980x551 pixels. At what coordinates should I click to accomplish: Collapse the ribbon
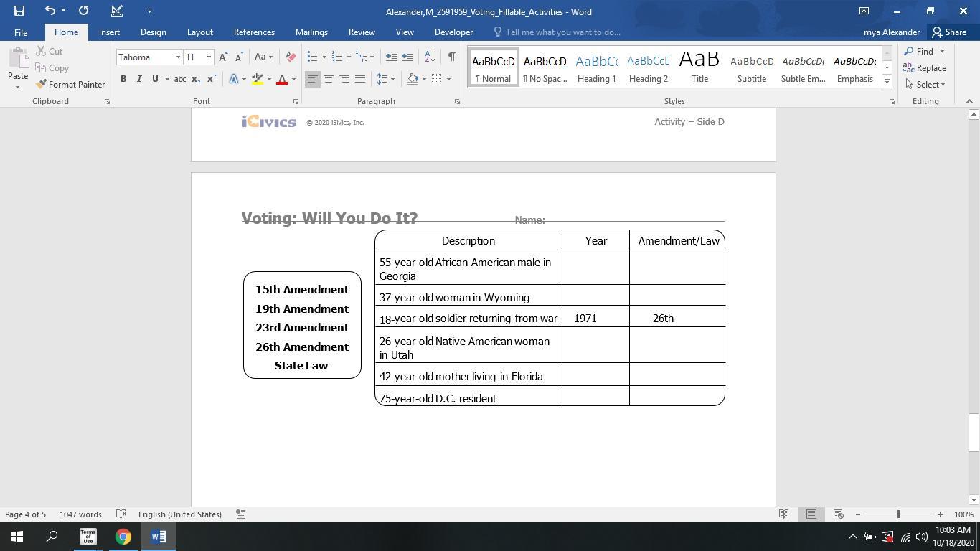pos(969,101)
